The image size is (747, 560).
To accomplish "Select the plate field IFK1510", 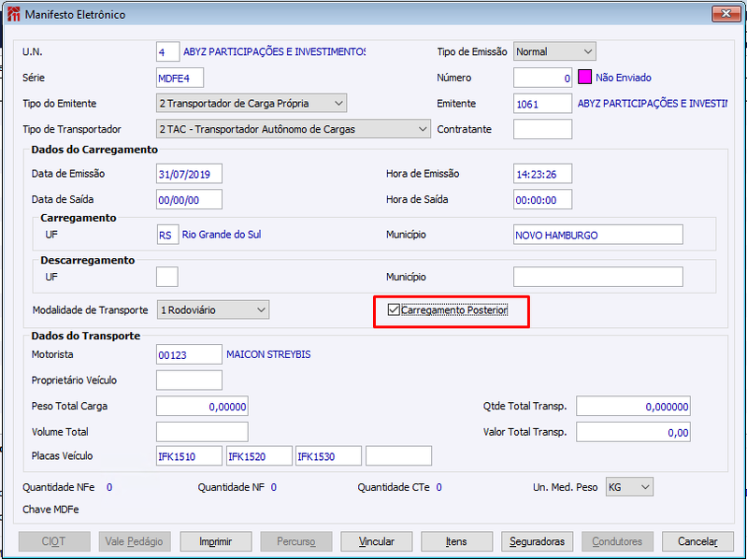I will (189, 456).
